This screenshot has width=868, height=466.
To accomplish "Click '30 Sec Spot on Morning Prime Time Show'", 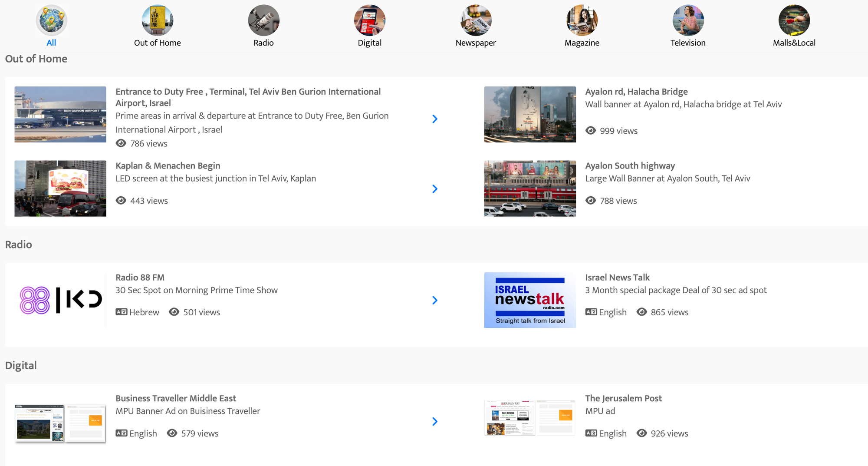I will [x=197, y=290].
